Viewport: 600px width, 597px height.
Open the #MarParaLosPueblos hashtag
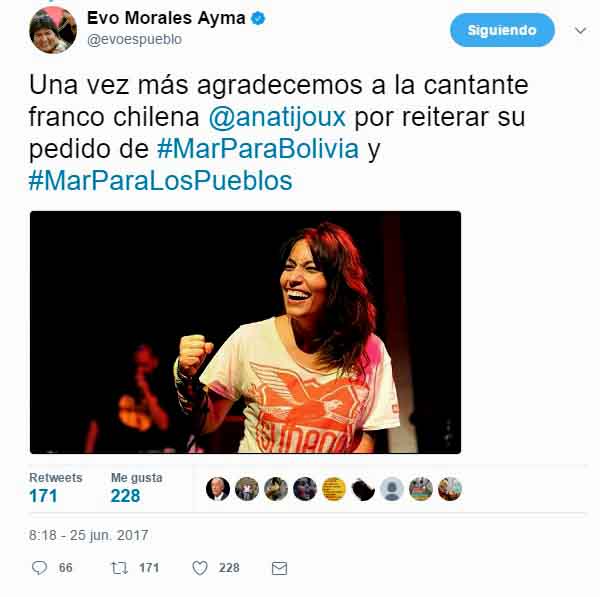pyautogui.click(x=161, y=181)
